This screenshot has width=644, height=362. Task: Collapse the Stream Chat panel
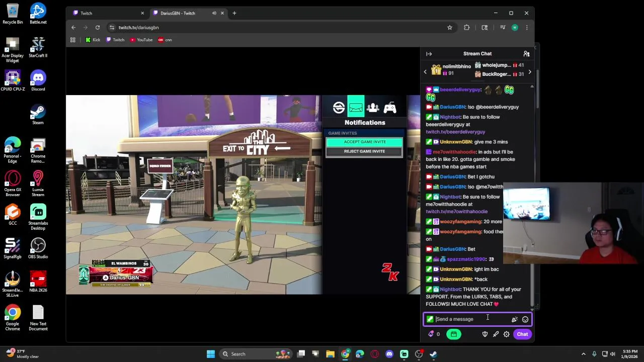point(429,54)
